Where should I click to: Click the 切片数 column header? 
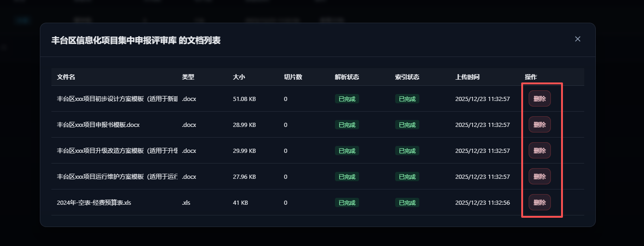(x=293, y=77)
